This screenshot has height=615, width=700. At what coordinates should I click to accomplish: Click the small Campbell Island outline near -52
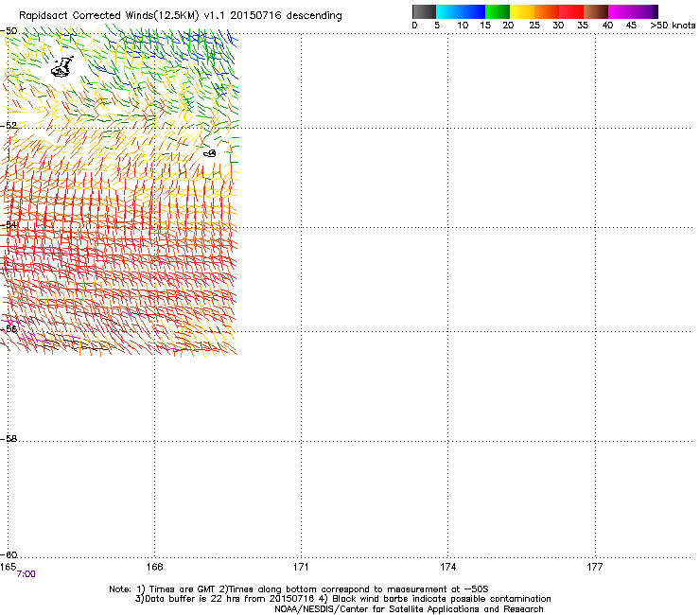click(x=210, y=153)
